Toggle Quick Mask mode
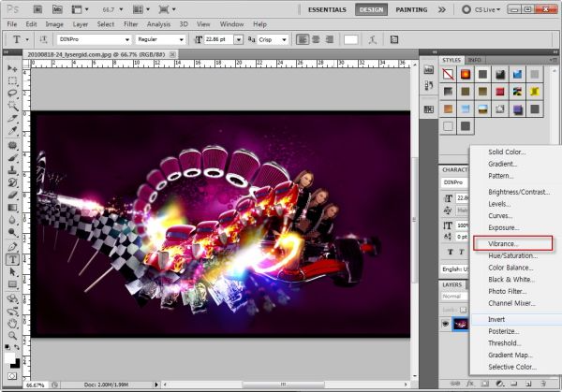Image resolution: width=562 pixels, height=392 pixels. coord(12,376)
